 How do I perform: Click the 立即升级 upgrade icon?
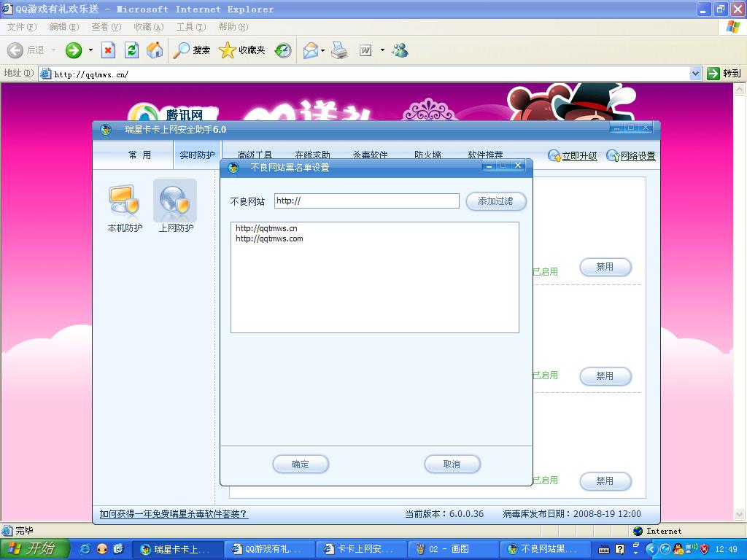point(554,156)
